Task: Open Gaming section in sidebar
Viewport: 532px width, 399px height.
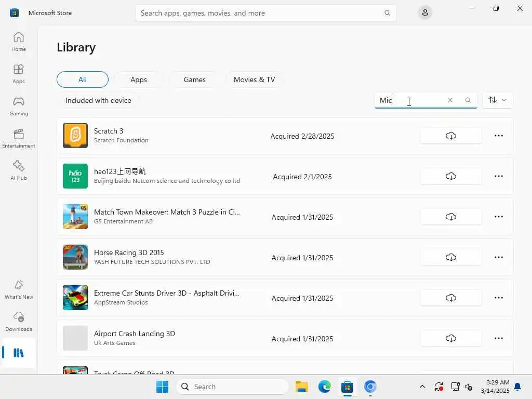Action: coord(19,106)
